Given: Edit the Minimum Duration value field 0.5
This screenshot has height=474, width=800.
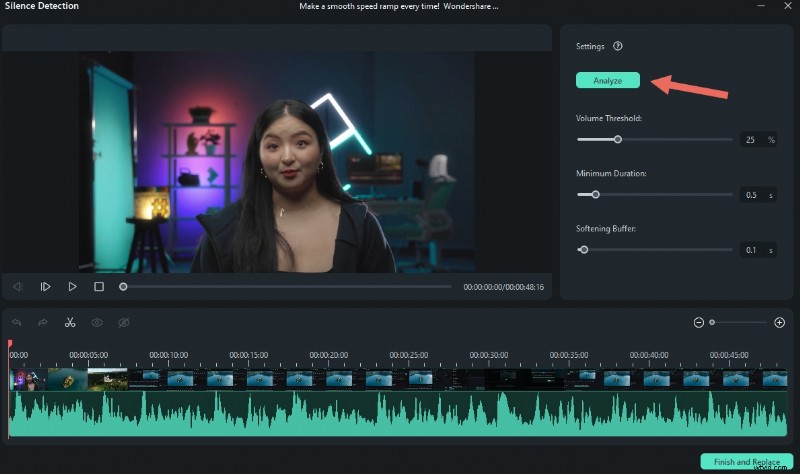Looking at the screenshot, I should point(758,194).
